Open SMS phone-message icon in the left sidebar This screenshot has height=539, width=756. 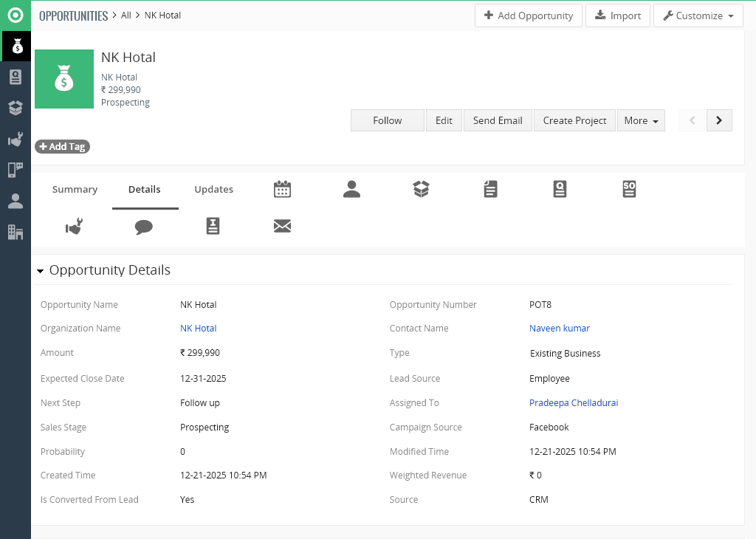(x=16, y=170)
